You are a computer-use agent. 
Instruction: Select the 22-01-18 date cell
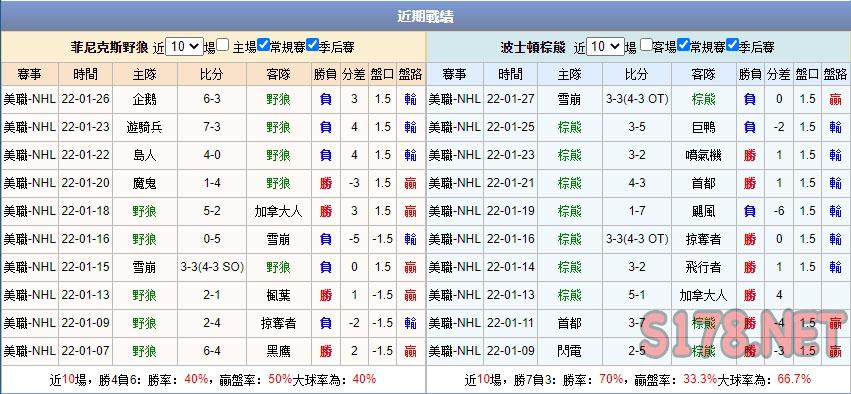(x=85, y=211)
